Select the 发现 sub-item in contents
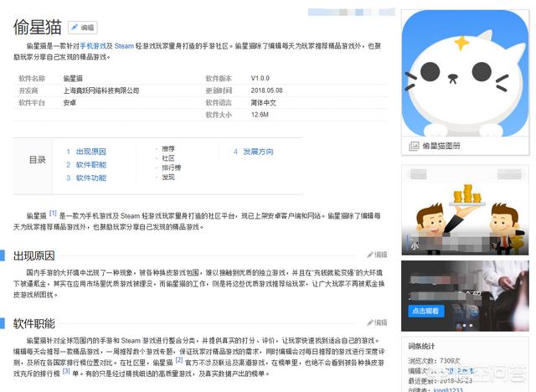This screenshot has height=392, width=536. coord(168,177)
